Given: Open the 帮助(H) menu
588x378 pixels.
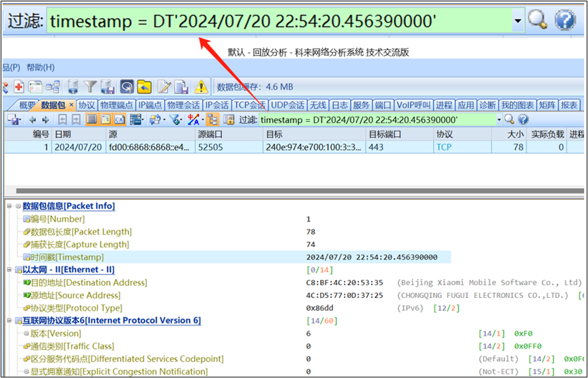Looking at the screenshot, I should (x=41, y=67).
